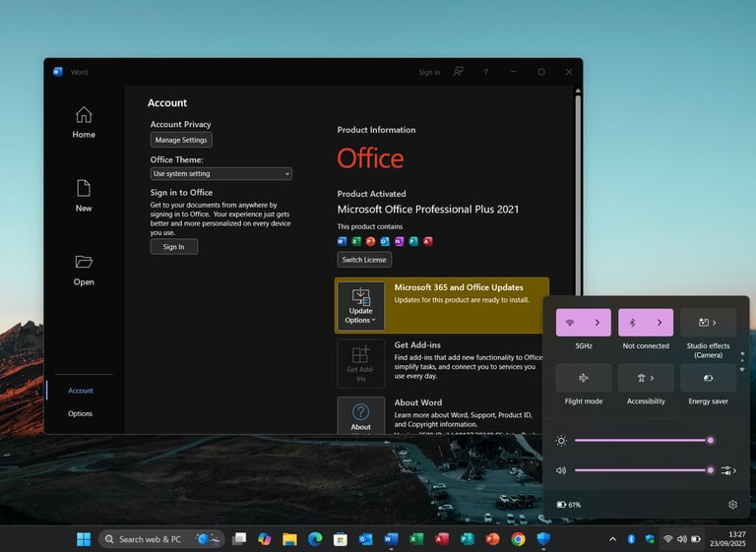Open Microsoft Store from taskbar

pyautogui.click(x=341, y=539)
